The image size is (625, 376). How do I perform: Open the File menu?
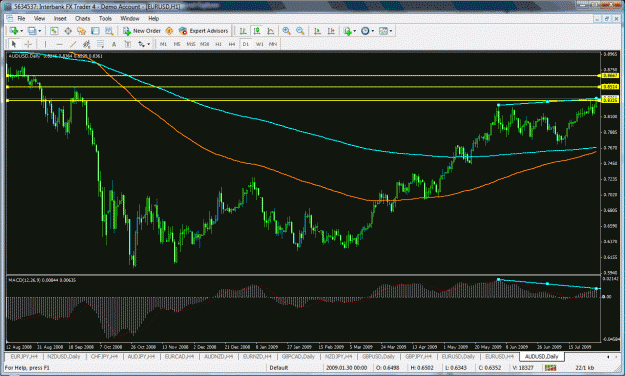pyautogui.click(x=21, y=18)
